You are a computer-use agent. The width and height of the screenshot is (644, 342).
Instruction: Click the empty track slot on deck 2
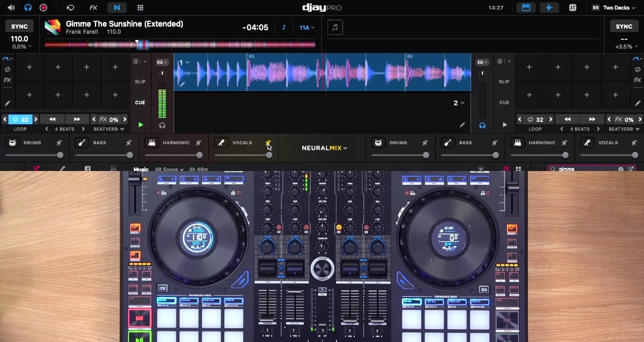pyautogui.click(x=335, y=27)
